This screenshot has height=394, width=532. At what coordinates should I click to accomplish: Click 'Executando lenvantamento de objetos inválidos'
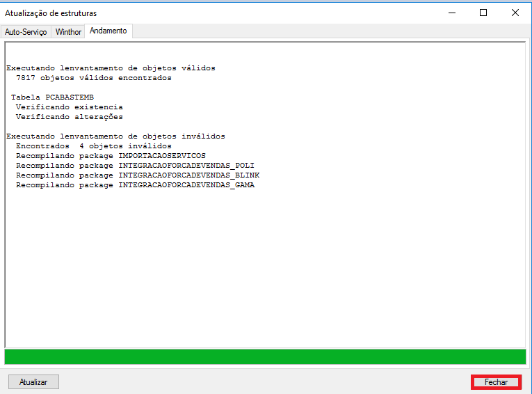pyautogui.click(x=115, y=136)
